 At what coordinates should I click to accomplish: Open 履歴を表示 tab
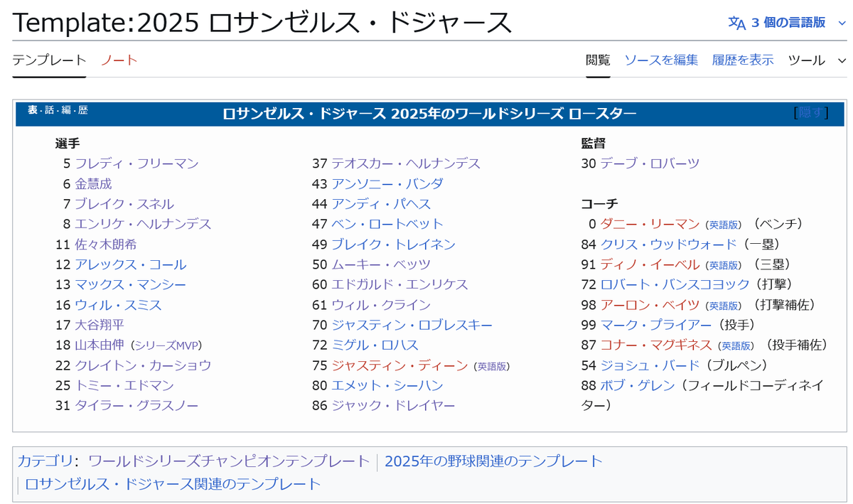pyautogui.click(x=743, y=60)
